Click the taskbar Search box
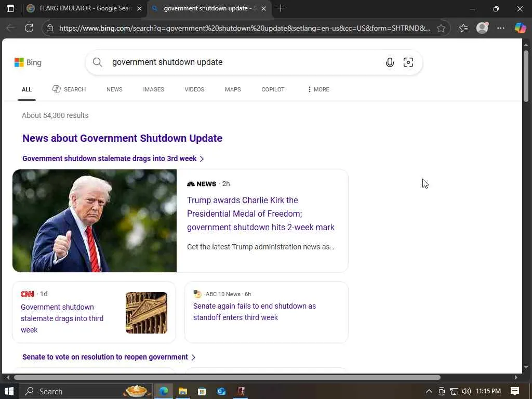Screen dimensions: 532x399 [x=86, y=392]
